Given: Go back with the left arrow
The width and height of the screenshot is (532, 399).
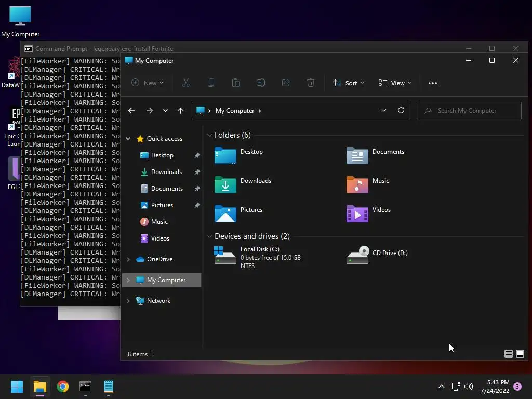Looking at the screenshot, I should 131,111.
